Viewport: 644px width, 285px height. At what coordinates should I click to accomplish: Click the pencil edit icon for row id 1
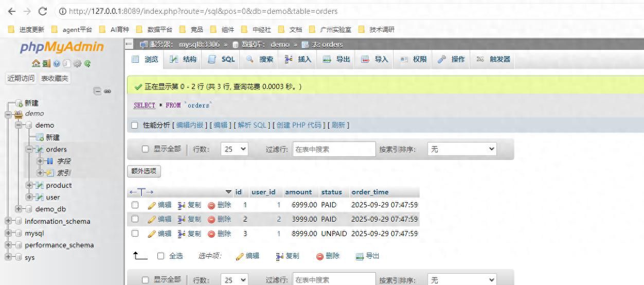click(152, 205)
